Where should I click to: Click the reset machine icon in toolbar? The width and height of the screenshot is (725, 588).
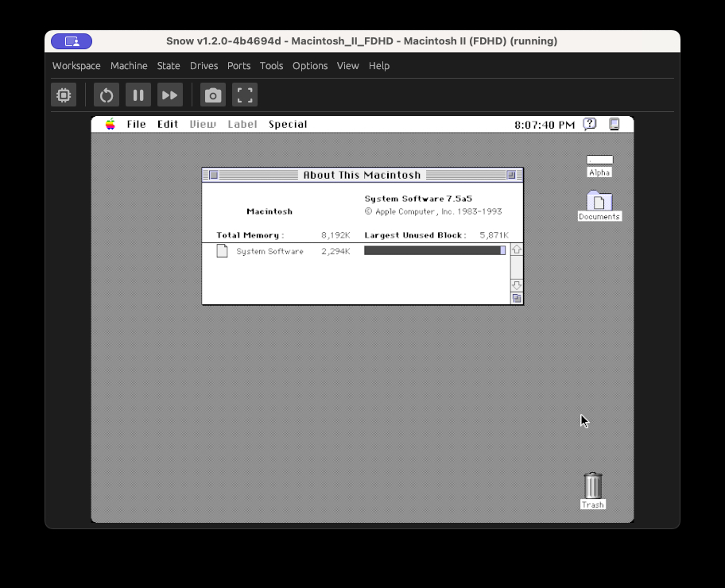[107, 95]
